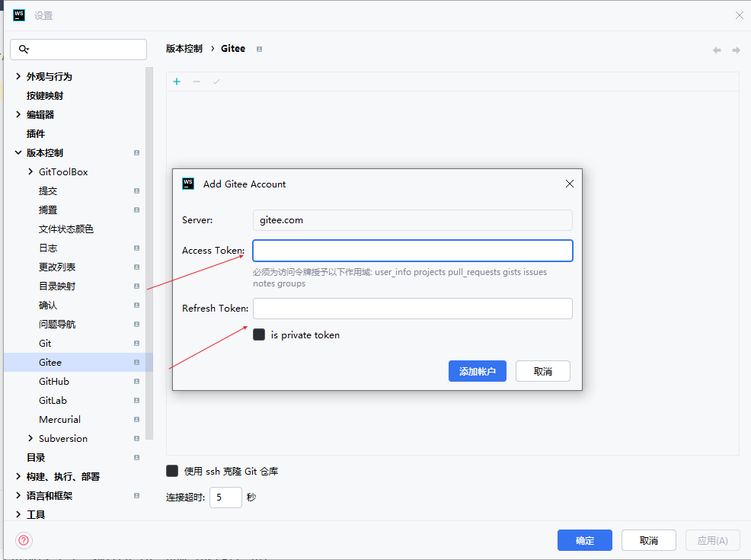Click project icon beside 确认 row
Screen dimensions: 751x560
(136, 306)
